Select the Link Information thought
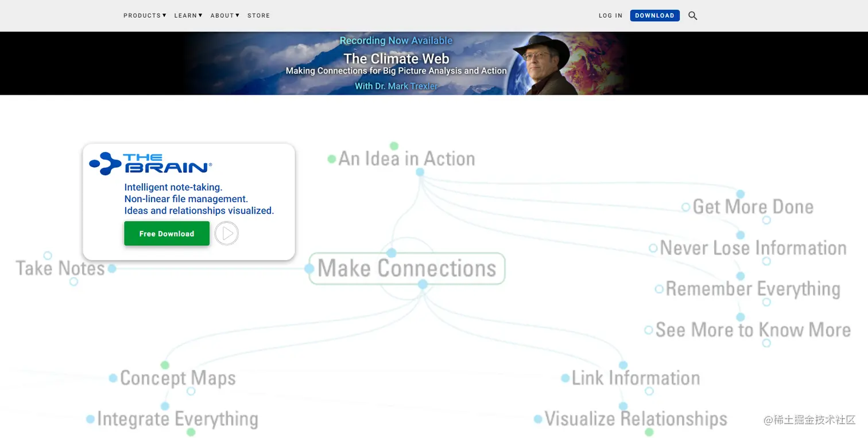The width and height of the screenshot is (868, 438). tap(636, 378)
